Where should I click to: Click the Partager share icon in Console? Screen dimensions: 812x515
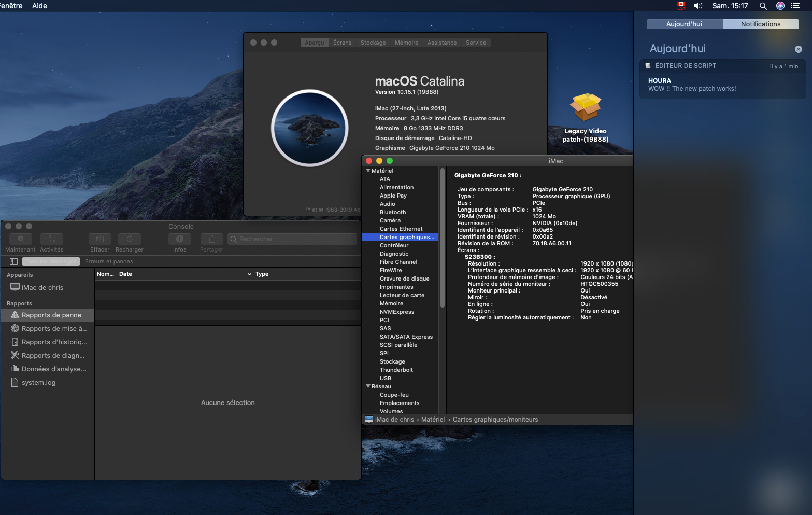pyautogui.click(x=212, y=239)
